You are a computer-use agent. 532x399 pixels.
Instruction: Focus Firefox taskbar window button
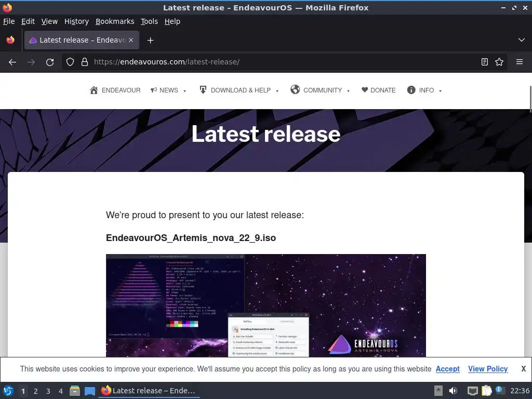pyautogui.click(x=149, y=391)
